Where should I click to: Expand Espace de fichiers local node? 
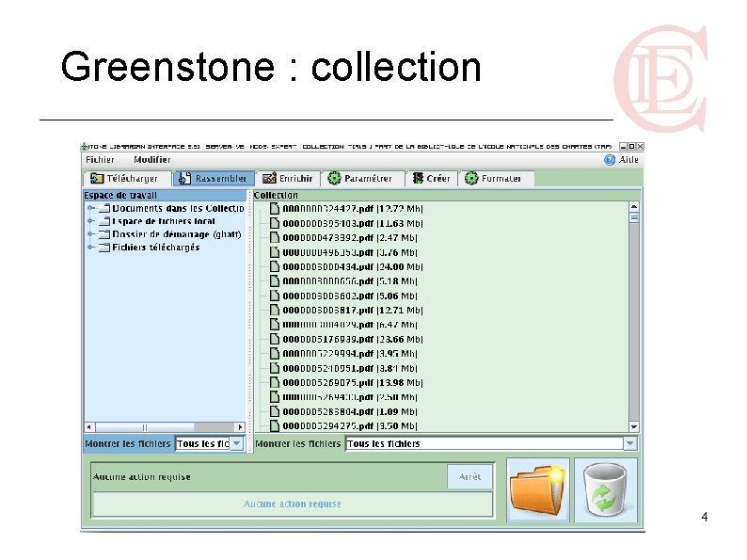click(90, 220)
